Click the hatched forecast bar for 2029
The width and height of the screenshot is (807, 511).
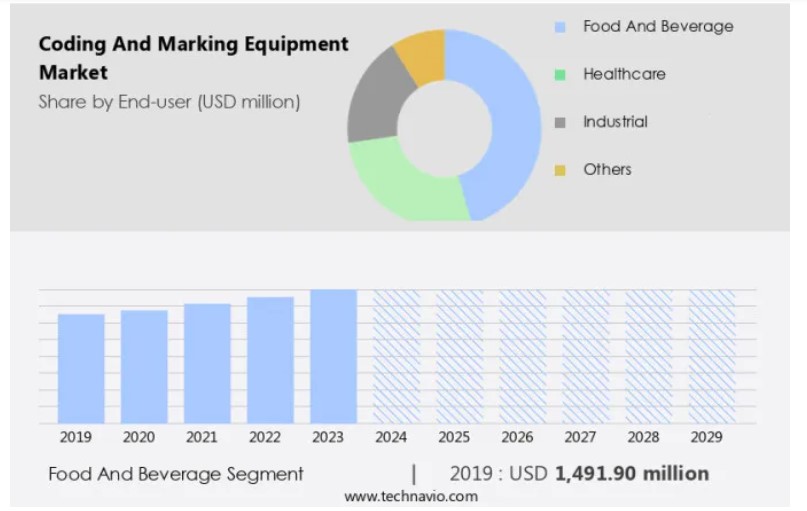point(712,356)
